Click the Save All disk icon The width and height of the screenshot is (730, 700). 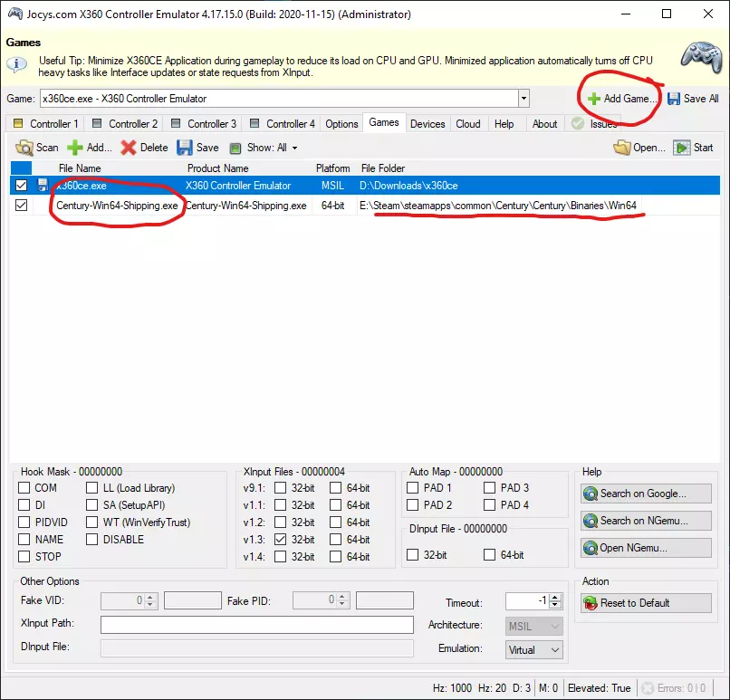[673, 99]
